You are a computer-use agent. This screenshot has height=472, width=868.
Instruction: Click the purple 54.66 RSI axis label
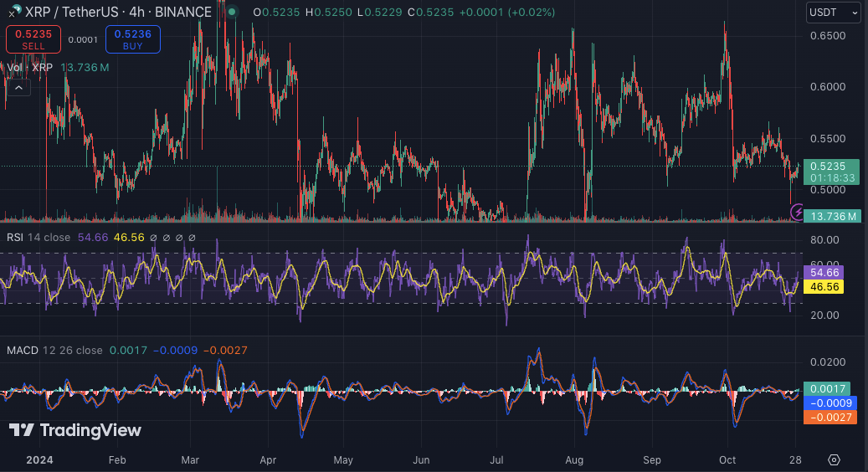[824, 272]
